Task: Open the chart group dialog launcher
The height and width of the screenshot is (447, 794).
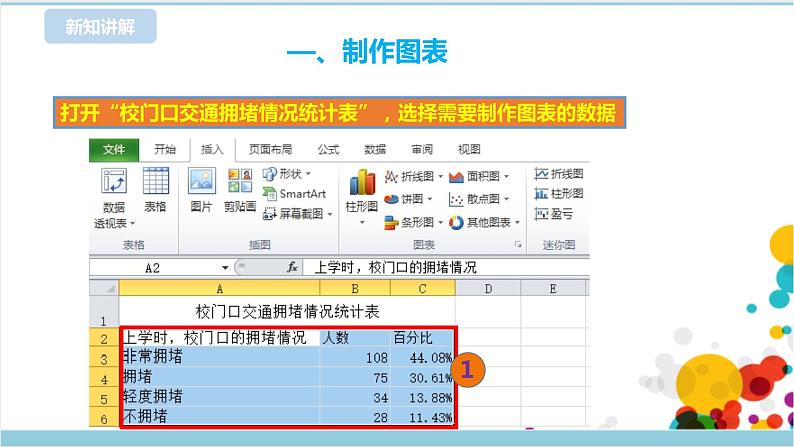Action: point(518,245)
